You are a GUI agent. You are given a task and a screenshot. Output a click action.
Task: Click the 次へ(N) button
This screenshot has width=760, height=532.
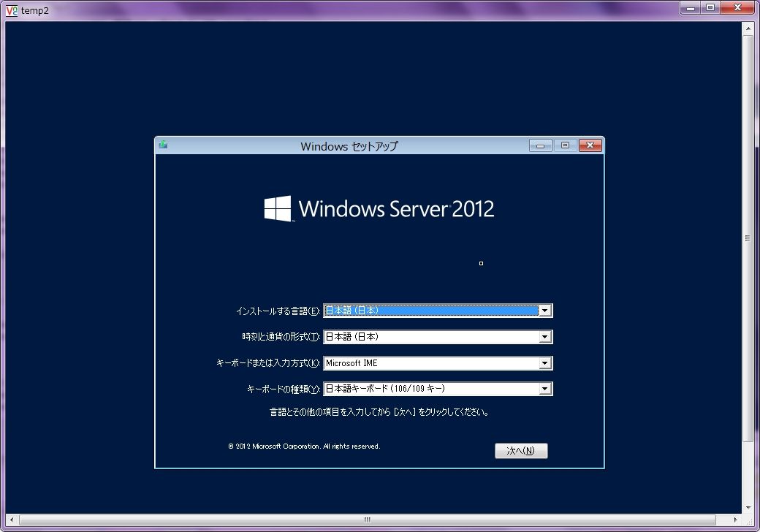[521, 451]
